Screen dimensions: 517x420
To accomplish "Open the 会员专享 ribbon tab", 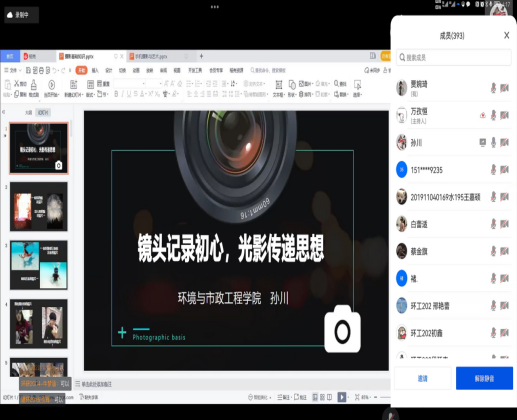I will [x=216, y=70].
